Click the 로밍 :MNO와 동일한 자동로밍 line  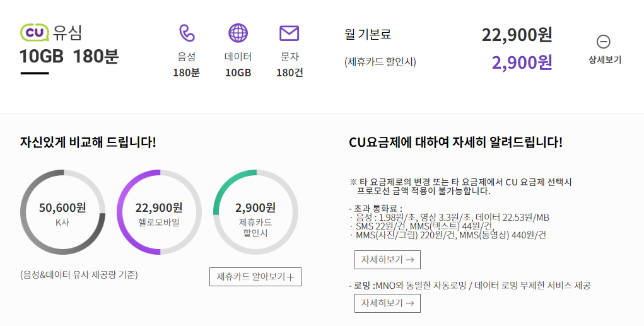click(469, 286)
